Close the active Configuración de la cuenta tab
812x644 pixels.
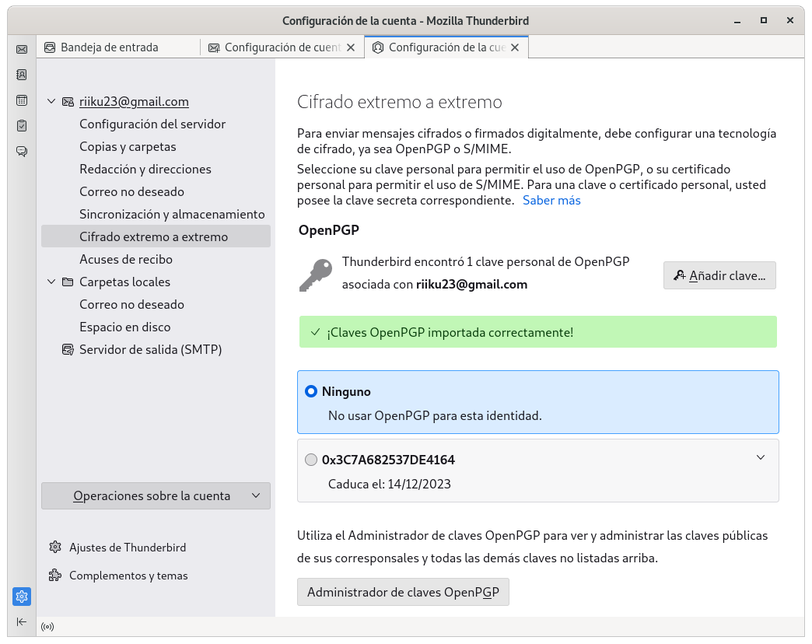pyautogui.click(x=514, y=47)
